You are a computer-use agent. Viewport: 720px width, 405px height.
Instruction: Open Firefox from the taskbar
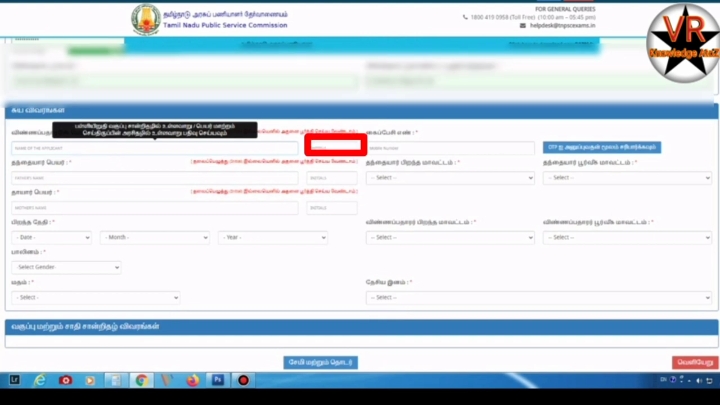pos(193,380)
